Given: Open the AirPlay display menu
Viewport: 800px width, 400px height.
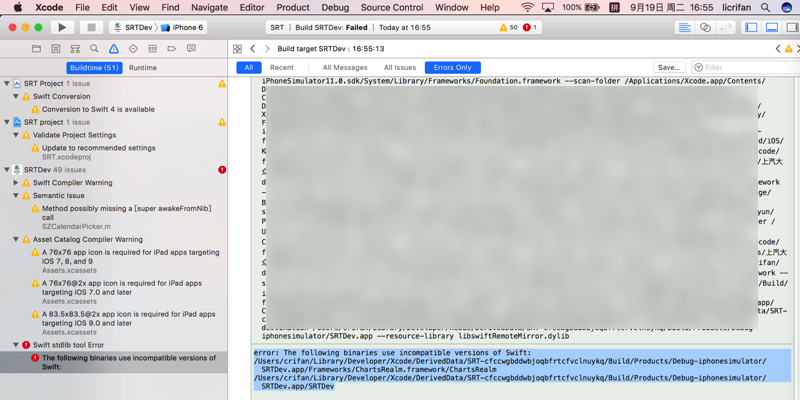Looking at the screenshot, I should click(x=548, y=7).
